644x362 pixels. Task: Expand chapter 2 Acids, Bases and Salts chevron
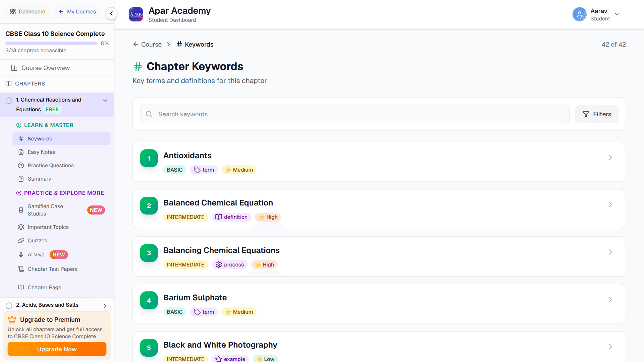point(105,306)
